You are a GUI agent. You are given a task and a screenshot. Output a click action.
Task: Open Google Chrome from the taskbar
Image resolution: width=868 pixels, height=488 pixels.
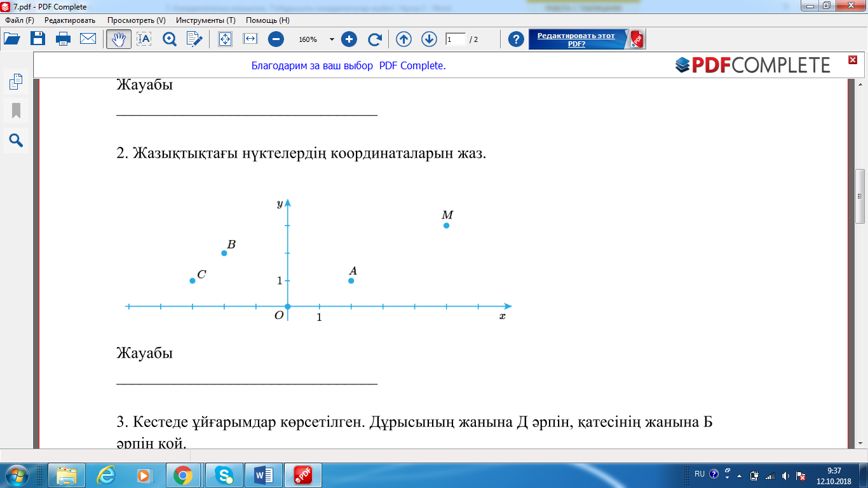click(x=183, y=475)
